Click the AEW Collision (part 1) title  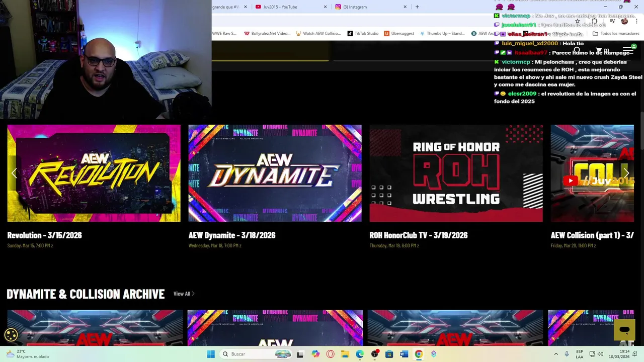pos(592,235)
